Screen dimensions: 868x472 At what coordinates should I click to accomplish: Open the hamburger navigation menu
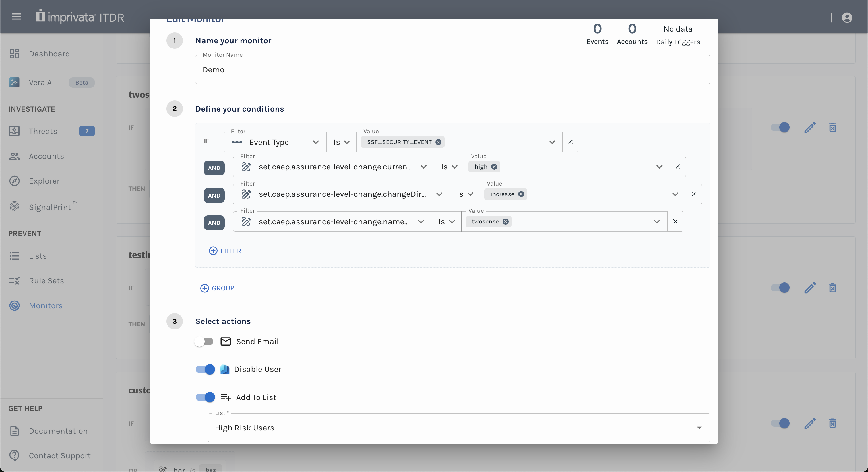(16, 17)
